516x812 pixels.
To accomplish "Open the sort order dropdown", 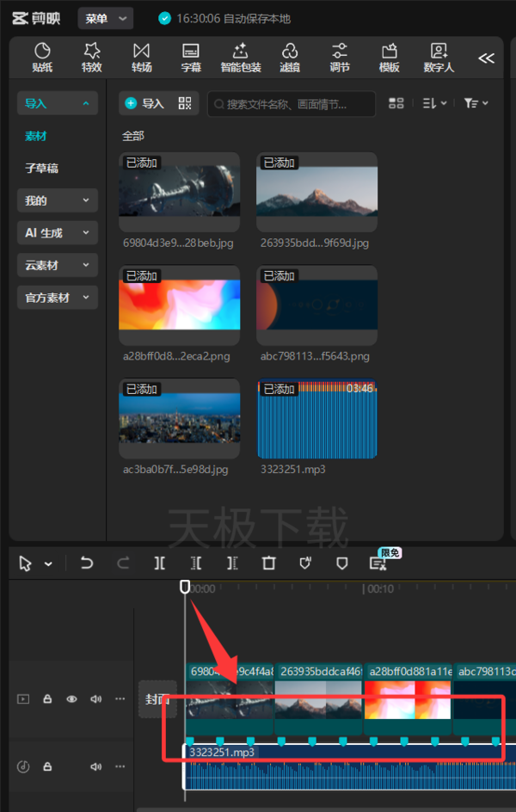I will tap(434, 103).
